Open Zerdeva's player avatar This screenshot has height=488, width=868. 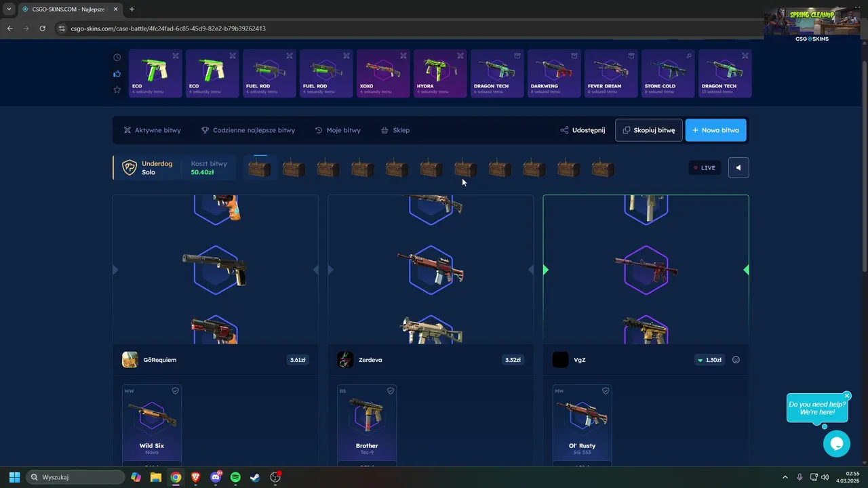click(x=345, y=360)
